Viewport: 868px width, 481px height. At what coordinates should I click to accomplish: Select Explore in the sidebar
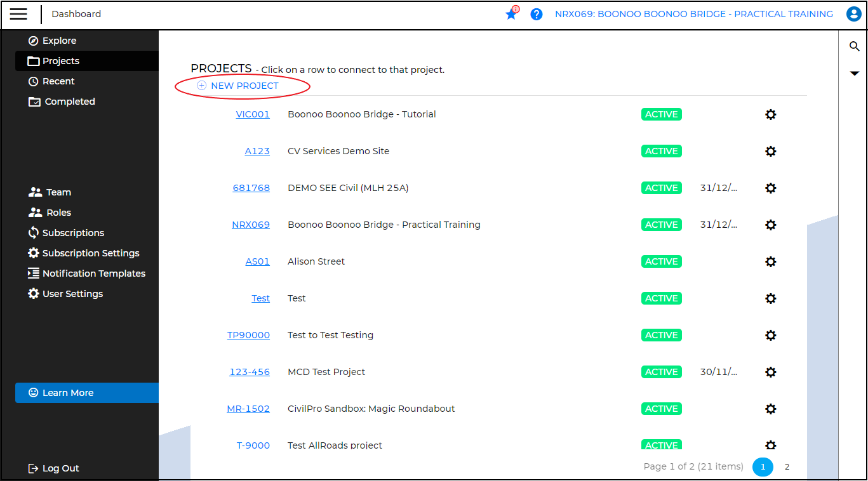[x=59, y=41]
